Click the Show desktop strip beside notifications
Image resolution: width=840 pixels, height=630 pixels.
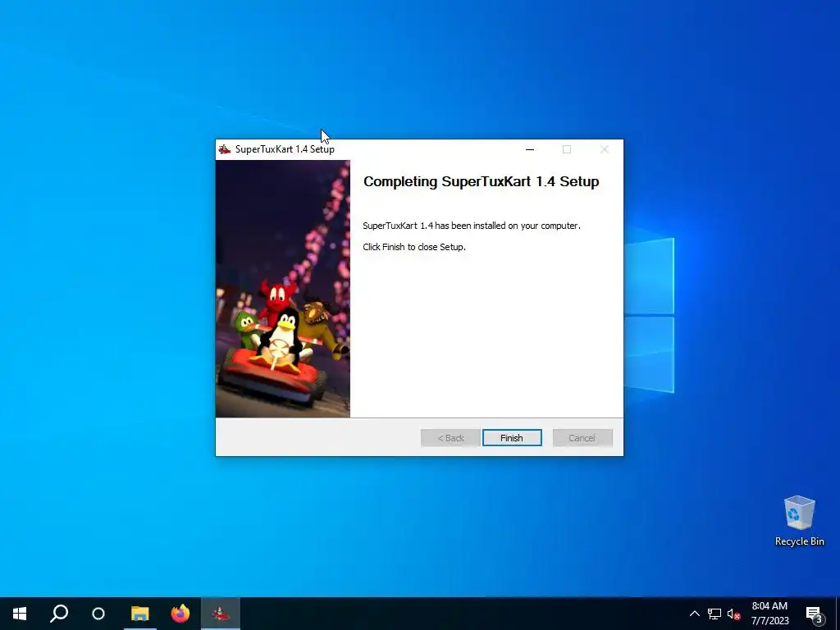(x=838, y=614)
